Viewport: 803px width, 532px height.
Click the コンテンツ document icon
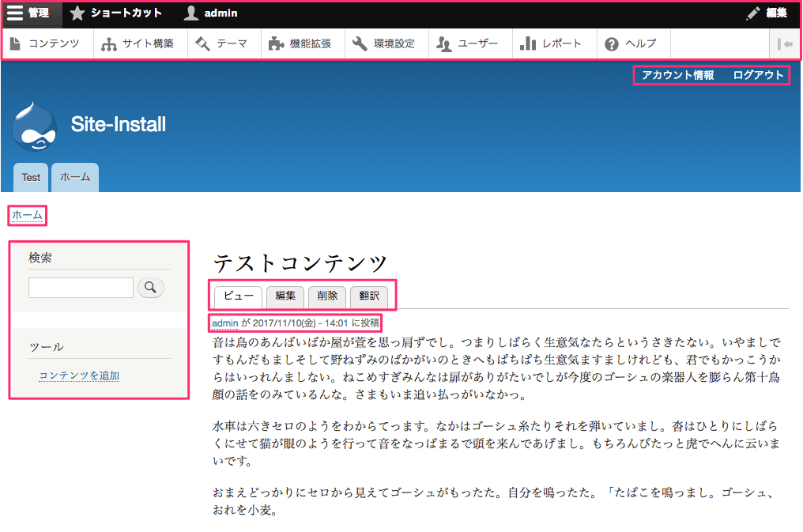(x=15, y=44)
